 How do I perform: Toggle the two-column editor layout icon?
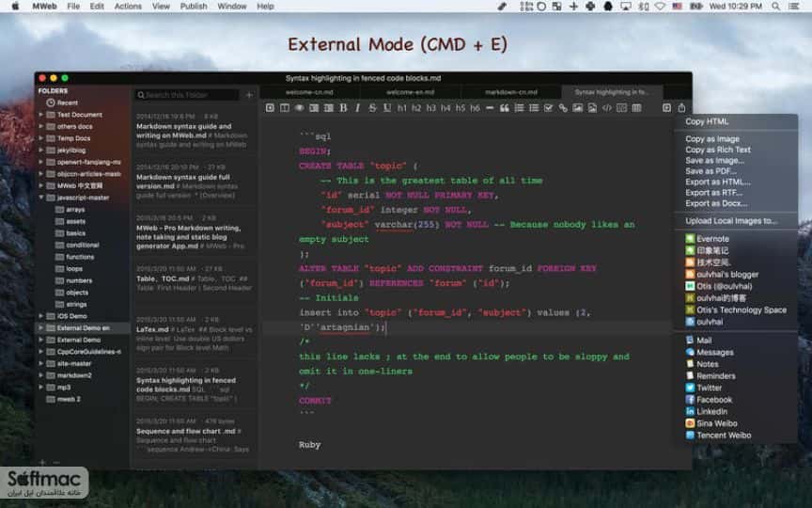pyautogui.click(x=285, y=108)
